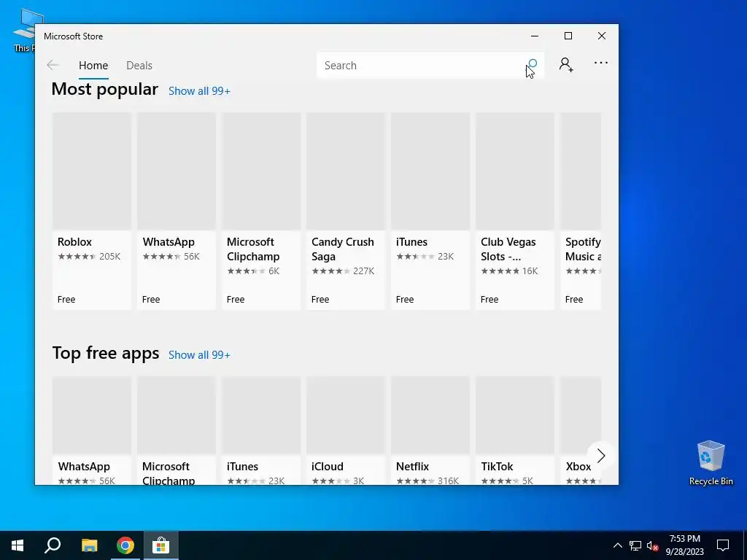Open the Netflix app thumbnail

pyautogui.click(x=430, y=415)
